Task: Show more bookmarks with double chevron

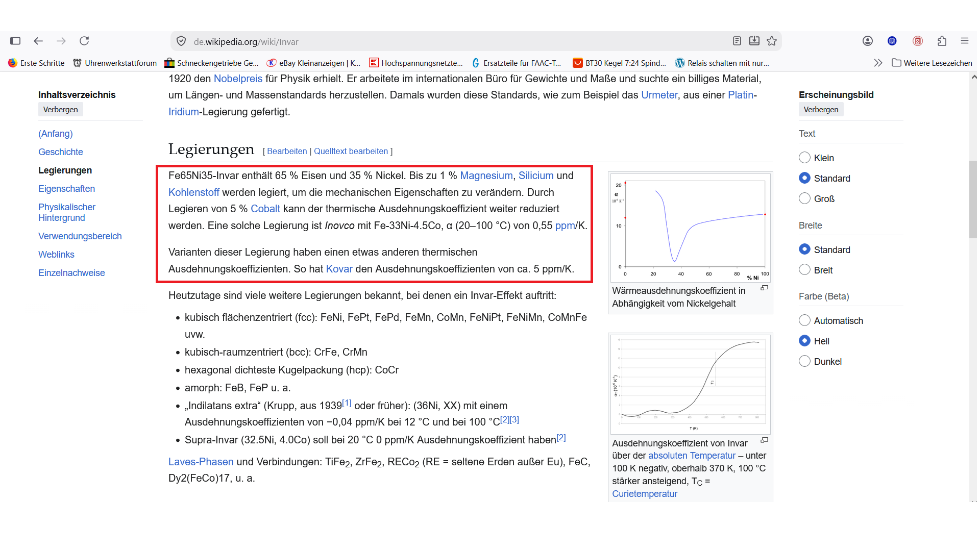Action: (x=878, y=63)
